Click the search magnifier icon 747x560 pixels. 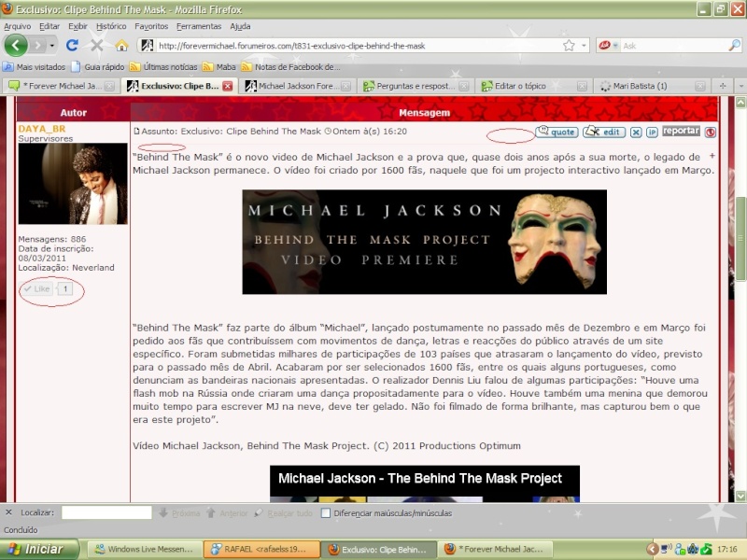tap(734, 45)
